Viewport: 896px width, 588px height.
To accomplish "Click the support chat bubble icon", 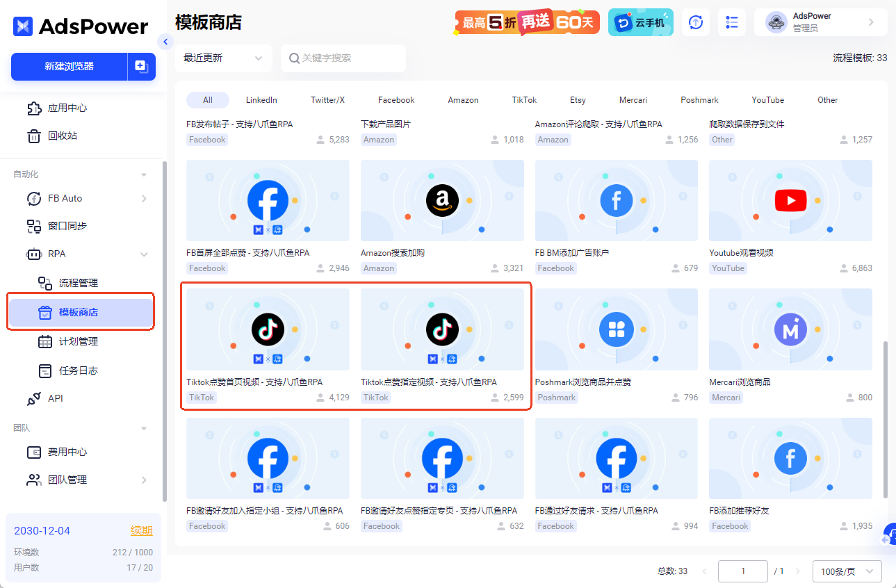I will tap(889, 535).
